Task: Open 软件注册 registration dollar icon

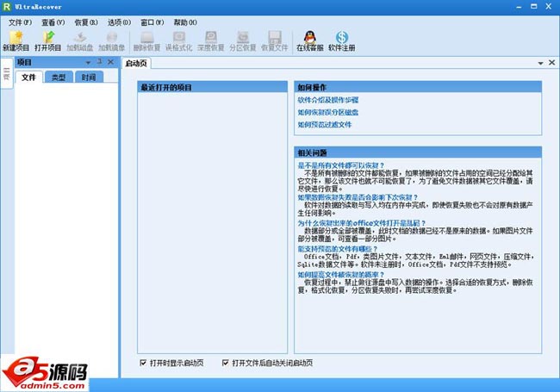Action: (x=342, y=41)
